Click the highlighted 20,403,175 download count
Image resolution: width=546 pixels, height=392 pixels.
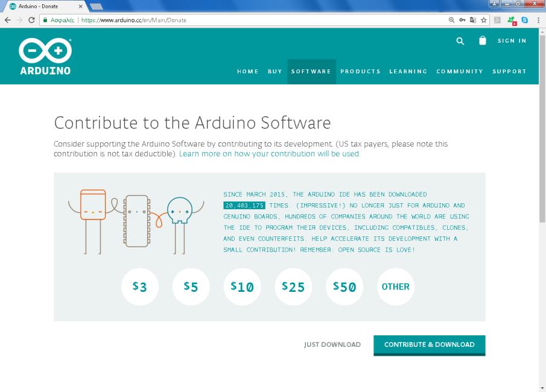244,206
